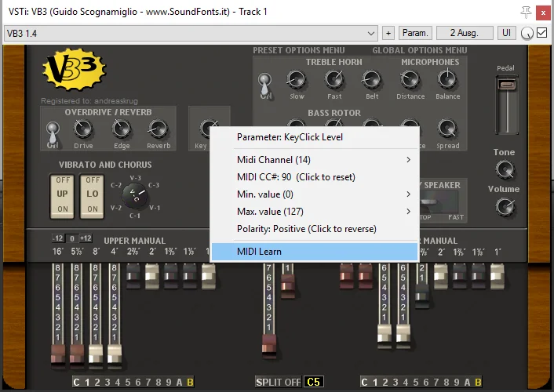This screenshot has width=554, height=392.
Task: Click the pin window icon in title bar
Action: point(526,13)
